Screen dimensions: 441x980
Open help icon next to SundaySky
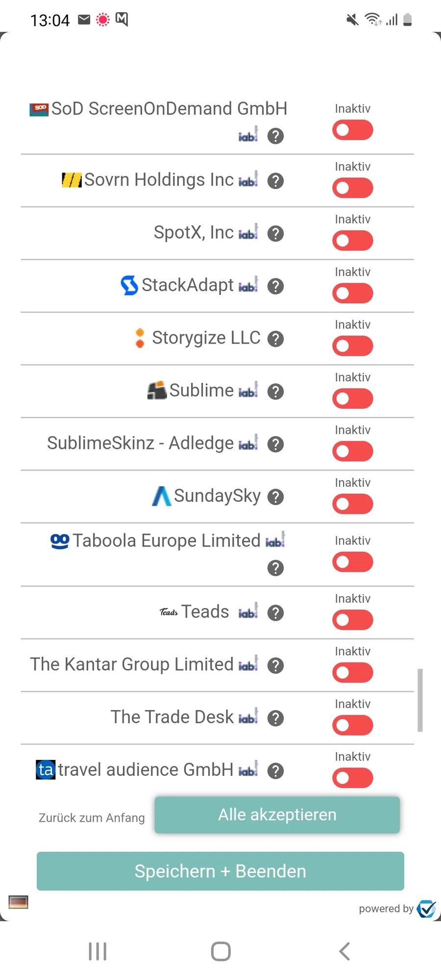coord(275,497)
